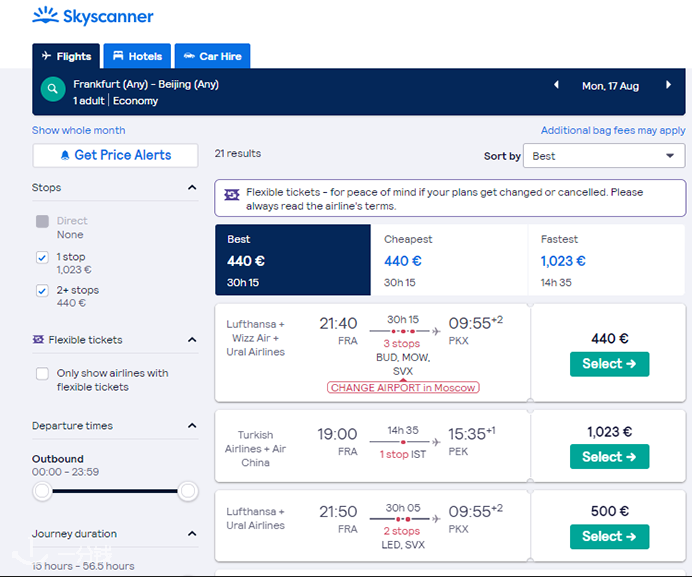Open the Sort by Best dropdown
Image resolution: width=692 pixels, height=577 pixels.
604,156
